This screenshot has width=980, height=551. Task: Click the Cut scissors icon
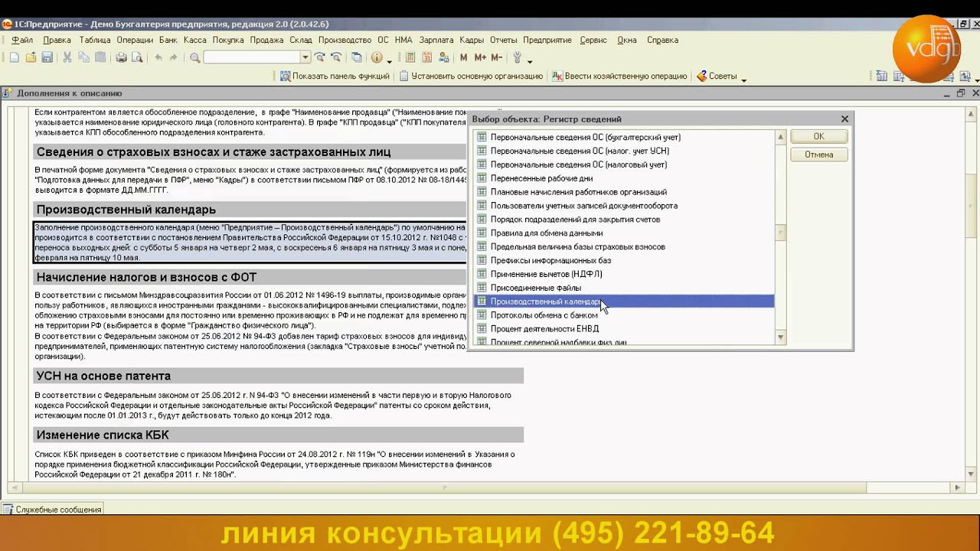(x=67, y=57)
